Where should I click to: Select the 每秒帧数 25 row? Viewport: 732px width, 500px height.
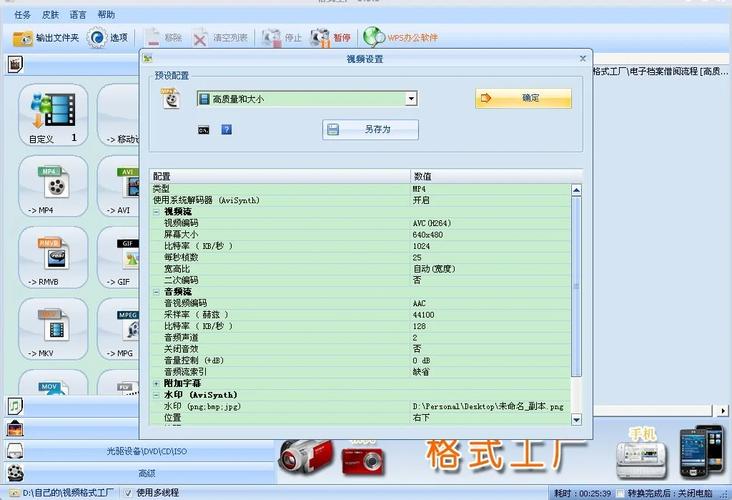(361, 258)
